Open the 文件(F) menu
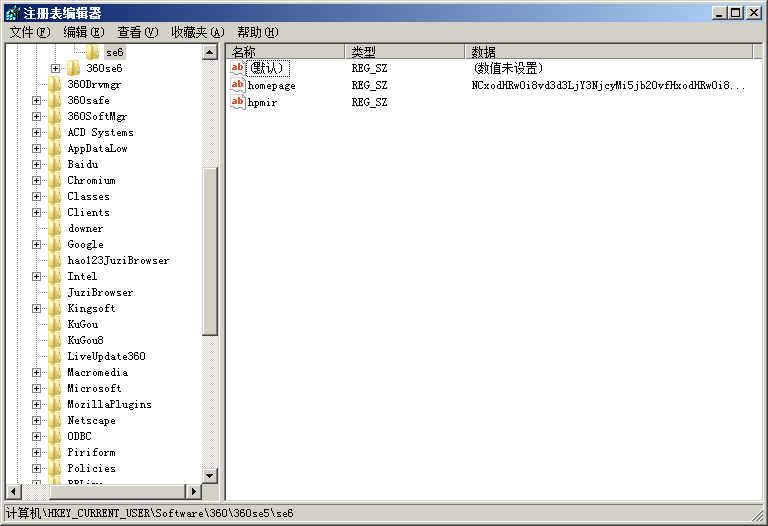 [x=29, y=32]
